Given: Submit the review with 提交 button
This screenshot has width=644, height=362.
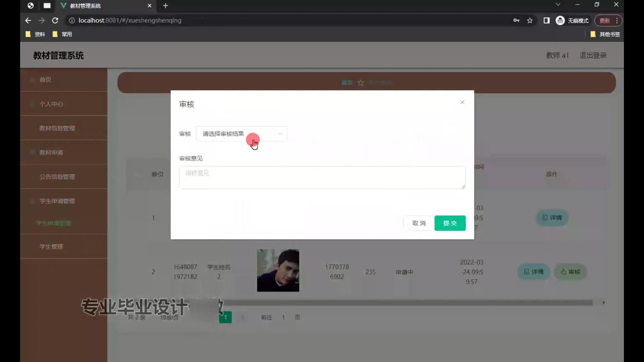Looking at the screenshot, I should 450,223.
